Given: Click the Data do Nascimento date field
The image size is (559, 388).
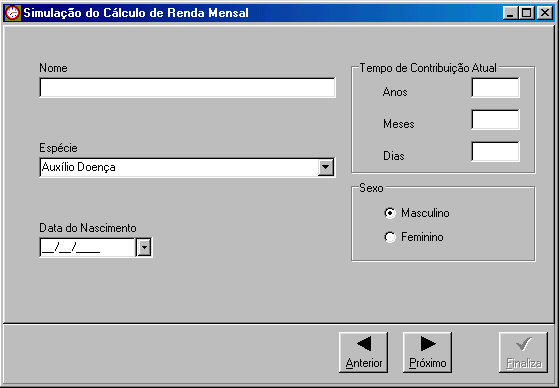Looking at the screenshot, I should pos(88,247).
